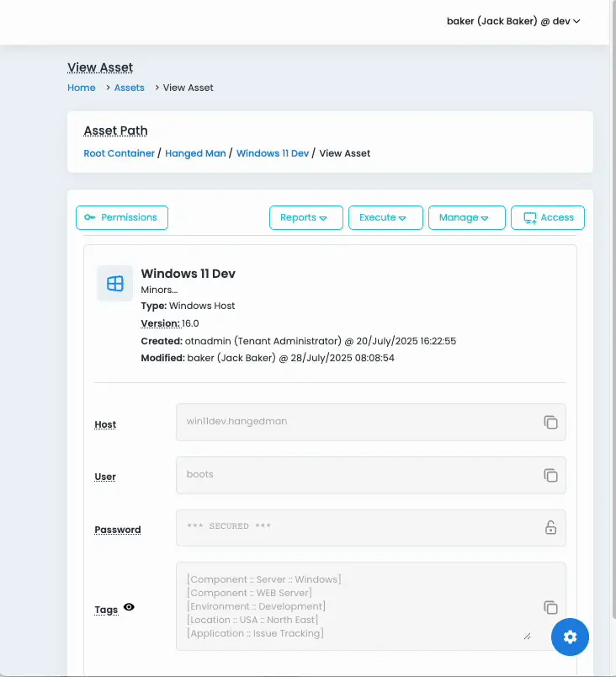Navigate to Assets breadcrumb link
The height and width of the screenshot is (677, 616).
click(x=130, y=88)
